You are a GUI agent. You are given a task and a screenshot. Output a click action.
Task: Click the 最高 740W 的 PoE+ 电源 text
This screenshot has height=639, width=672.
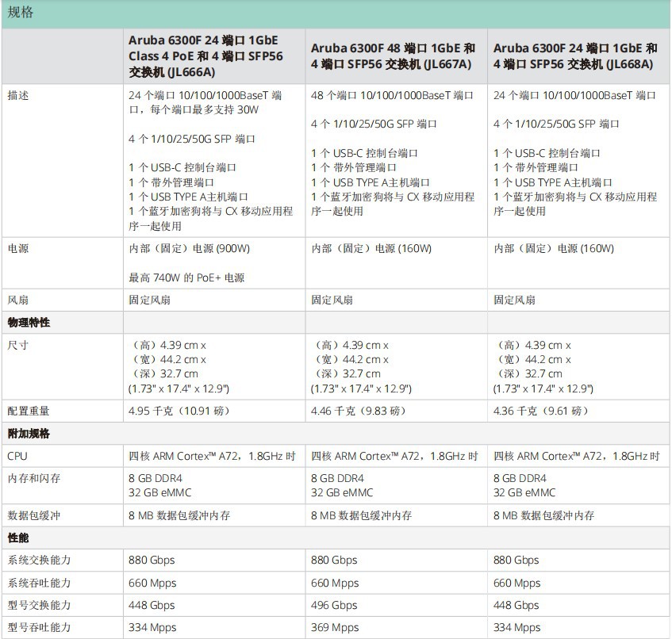186,278
